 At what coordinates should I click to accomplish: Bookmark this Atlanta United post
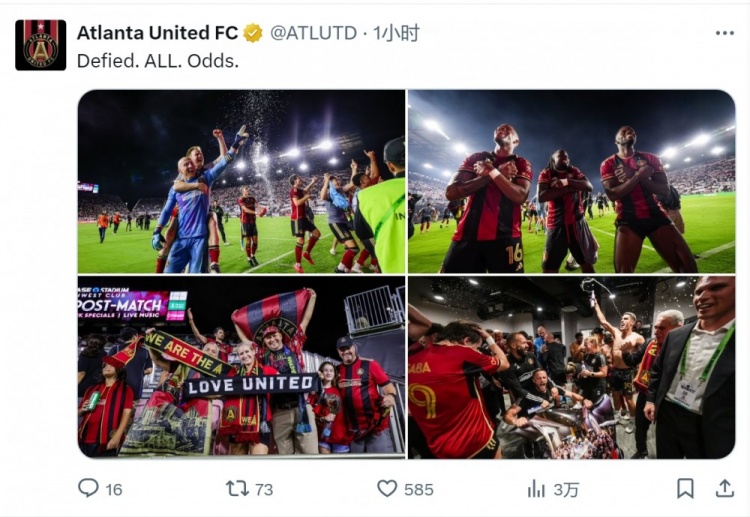(685, 488)
